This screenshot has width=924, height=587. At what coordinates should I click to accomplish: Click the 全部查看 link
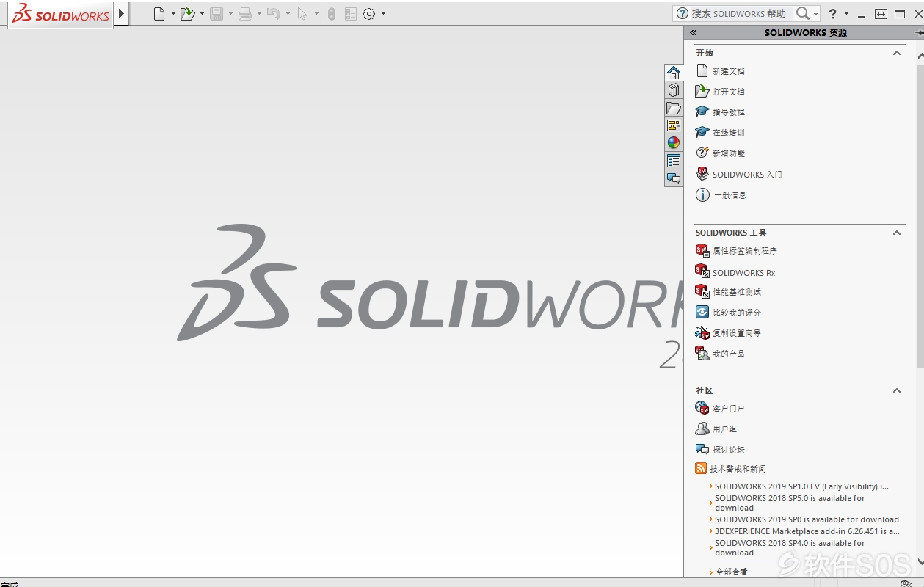731,572
